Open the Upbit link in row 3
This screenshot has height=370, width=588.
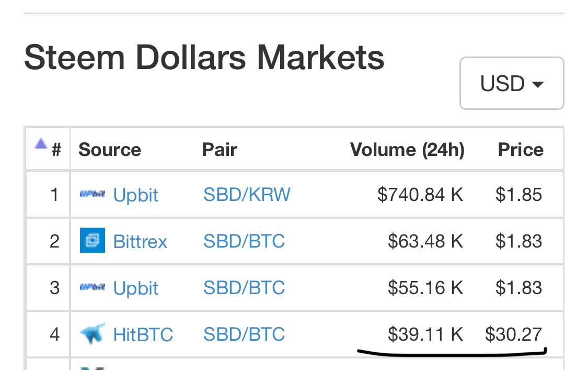136,288
